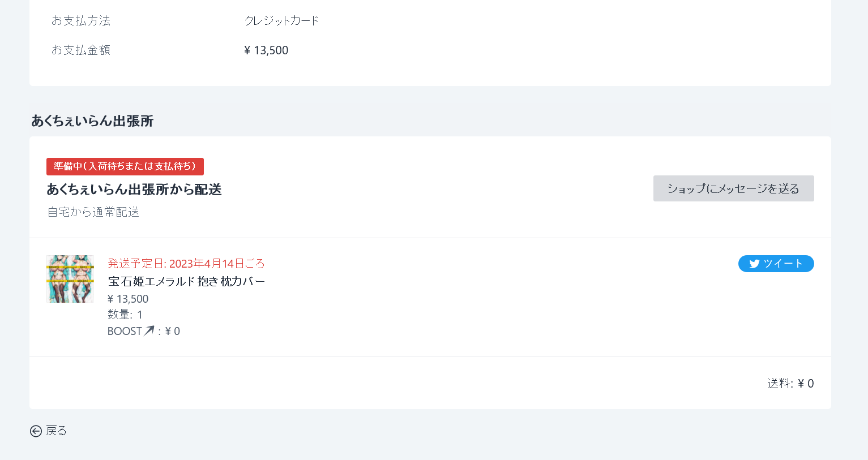This screenshot has height=460, width=868.
Task: Open 宝石姫エメラルド 抱き枕カバー product title
Action: coord(186,281)
